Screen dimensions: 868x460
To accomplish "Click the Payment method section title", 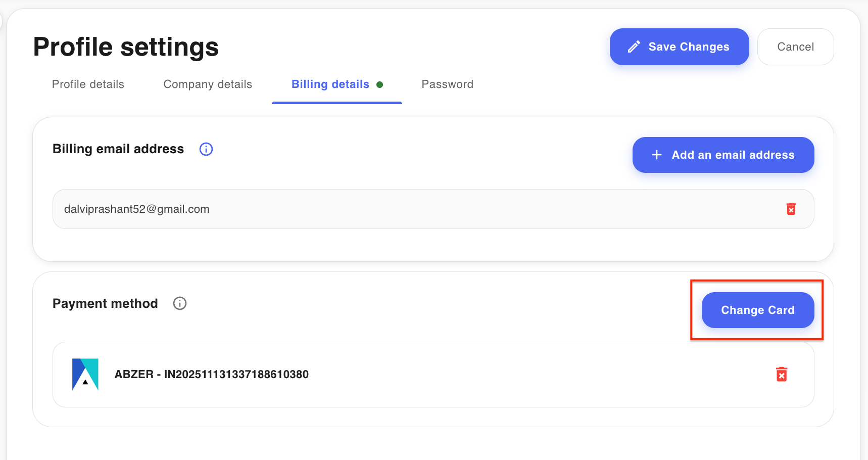I will click(105, 303).
